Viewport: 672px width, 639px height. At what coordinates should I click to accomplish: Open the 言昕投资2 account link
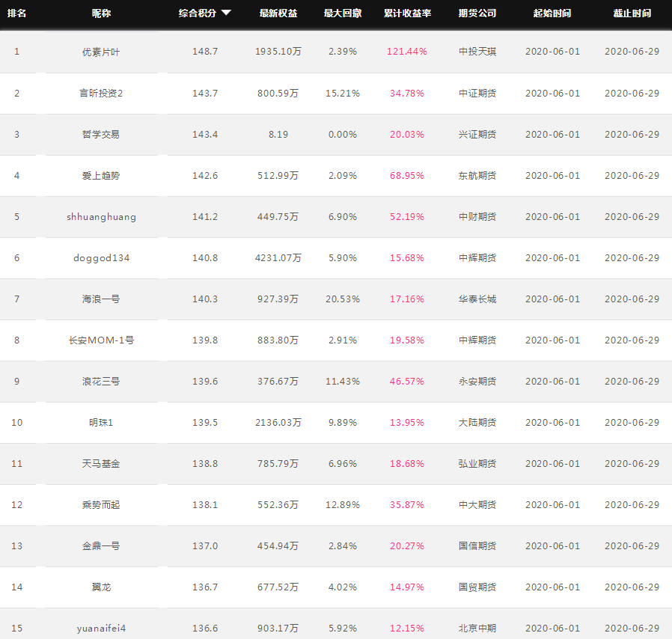click(101, 93)
